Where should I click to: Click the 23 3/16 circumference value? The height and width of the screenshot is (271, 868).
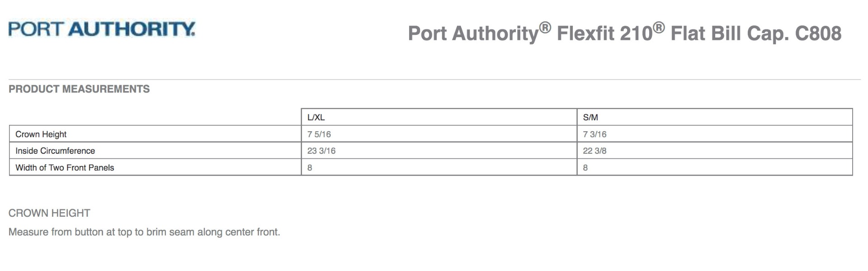[x=321, y=151]
